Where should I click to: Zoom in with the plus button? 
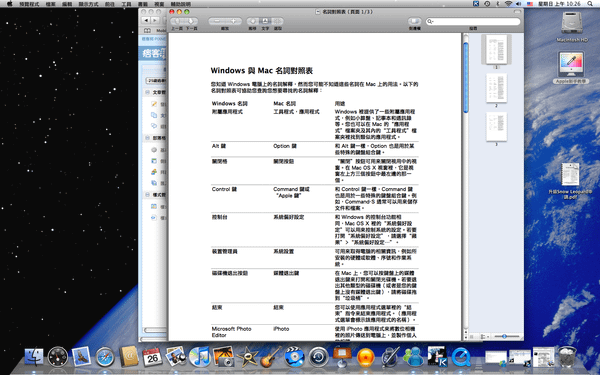pyautogui.click(x=233, y=21)
